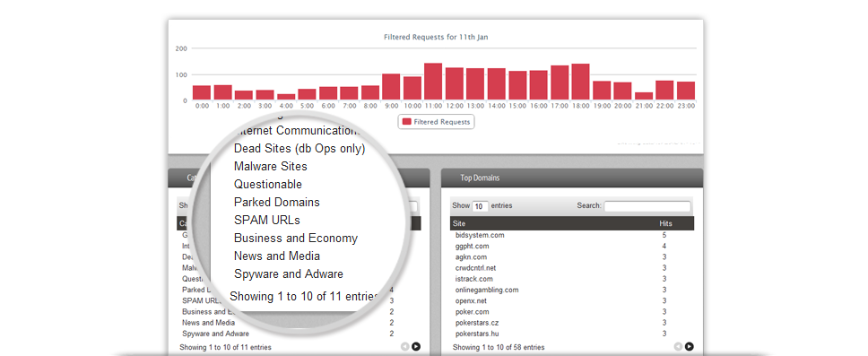Sort Top Domains by Site column
868x356 pixels.
pos(459,223)
